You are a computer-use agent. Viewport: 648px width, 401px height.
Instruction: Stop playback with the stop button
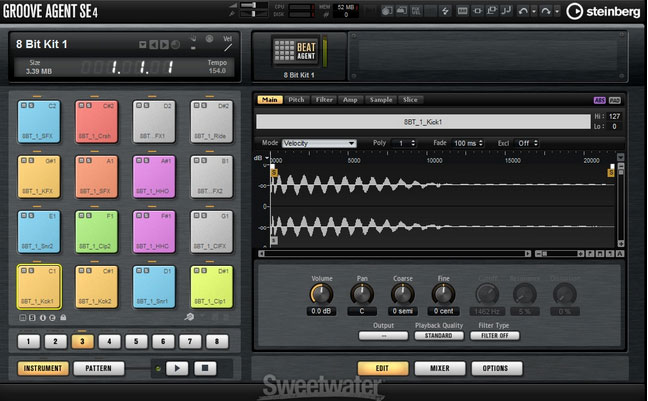(205, 368)
